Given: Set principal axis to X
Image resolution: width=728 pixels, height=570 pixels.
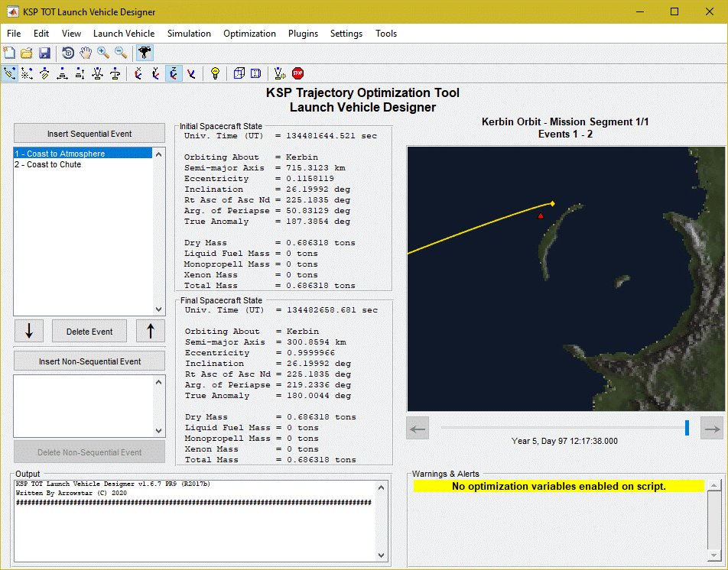Looking at the screenshot, I should pyautogui.click(x=138, y=73).
